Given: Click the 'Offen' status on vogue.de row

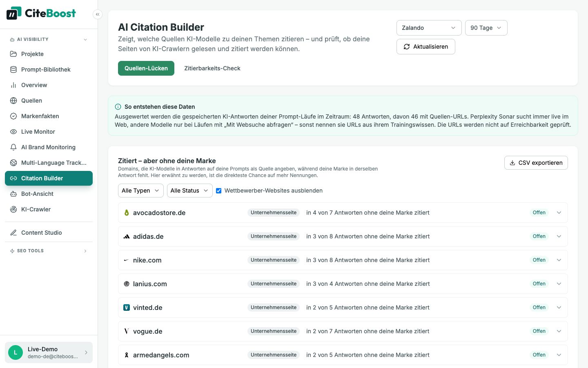Looking at the screenshot, I should click(x=539, y=331).
